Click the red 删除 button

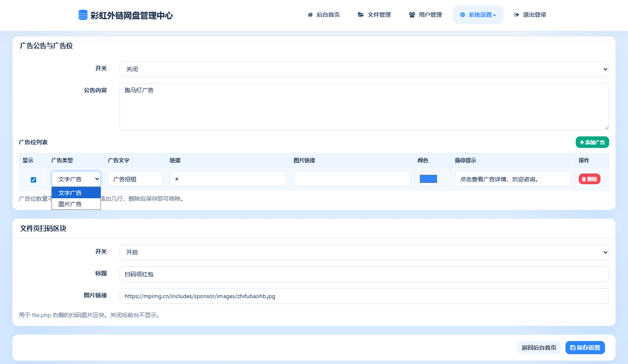(589, 179)
